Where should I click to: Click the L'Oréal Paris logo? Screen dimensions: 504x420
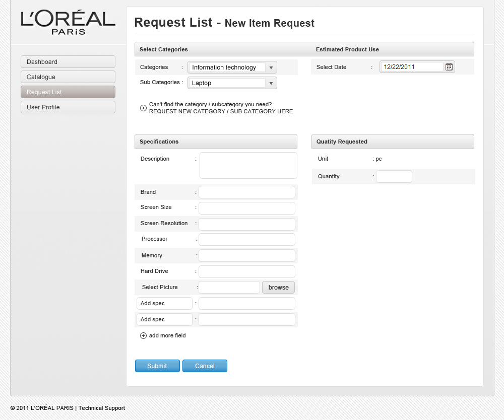pyautogui.click(x=68, y=23)
